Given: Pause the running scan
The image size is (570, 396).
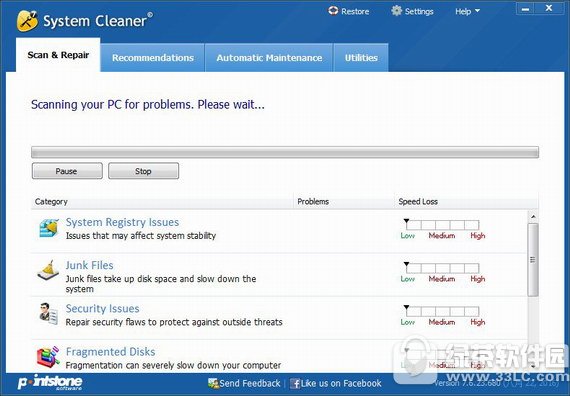Looking at the screenshot, I should tap(67, 171).
